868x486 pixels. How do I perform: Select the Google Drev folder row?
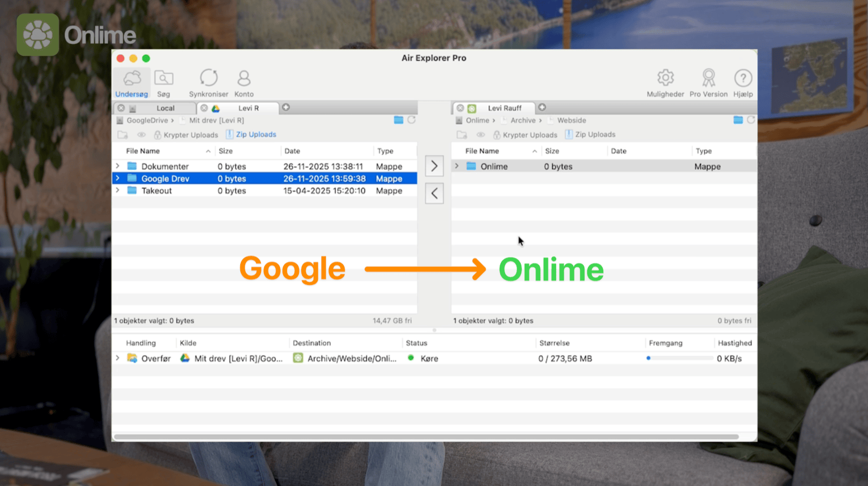(265, 178)
